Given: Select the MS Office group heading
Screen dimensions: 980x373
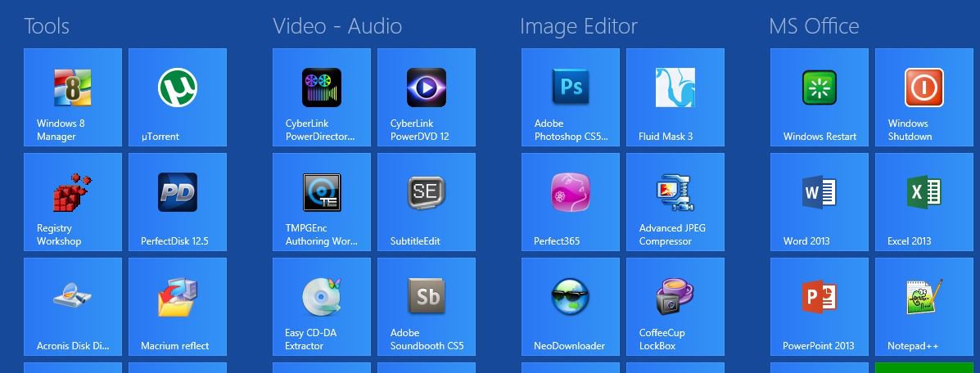Looking at the screenshot, I should [x=814, y=26].
